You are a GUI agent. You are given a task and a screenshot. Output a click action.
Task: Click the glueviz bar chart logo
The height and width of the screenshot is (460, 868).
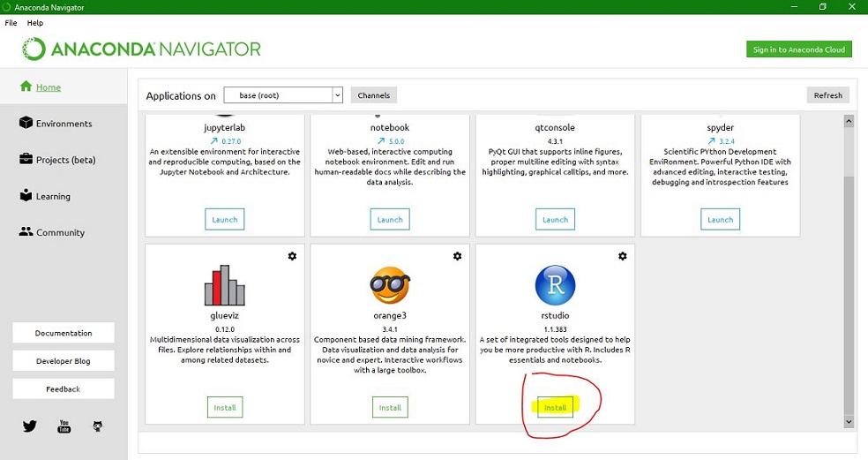click(225, 285)
